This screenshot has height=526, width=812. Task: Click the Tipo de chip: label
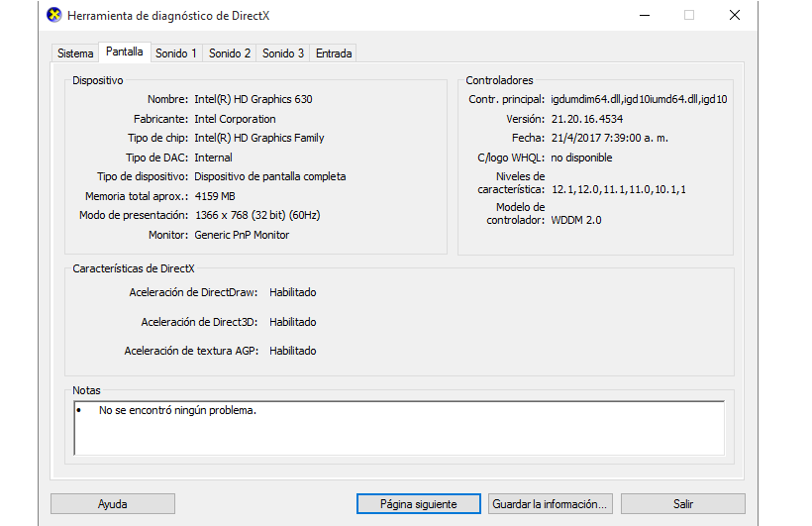click(x=158, y=138)
